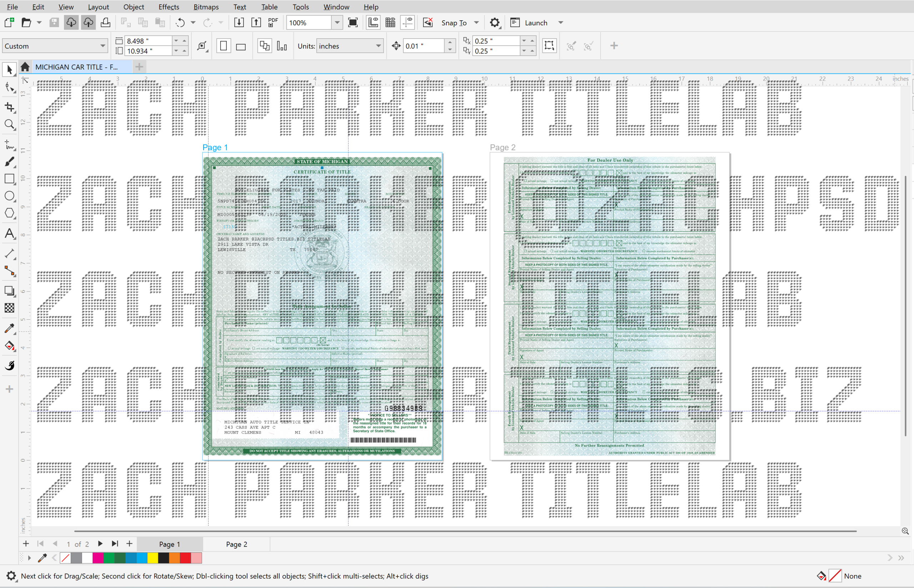Select the Transparency checkerboard tool

10,308
